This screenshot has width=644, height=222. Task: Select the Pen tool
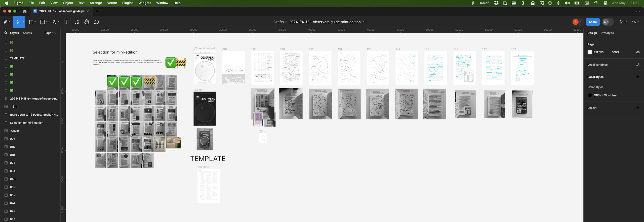[x=54, y=22]
